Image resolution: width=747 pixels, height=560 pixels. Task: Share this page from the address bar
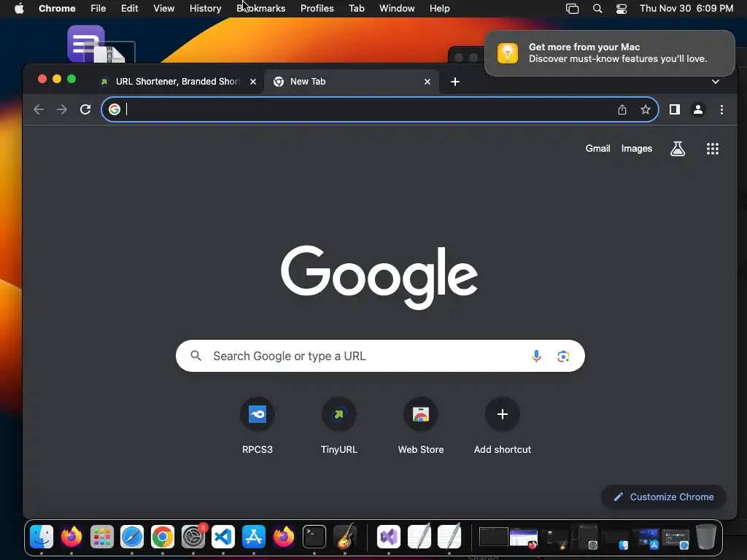pos(622,109)
